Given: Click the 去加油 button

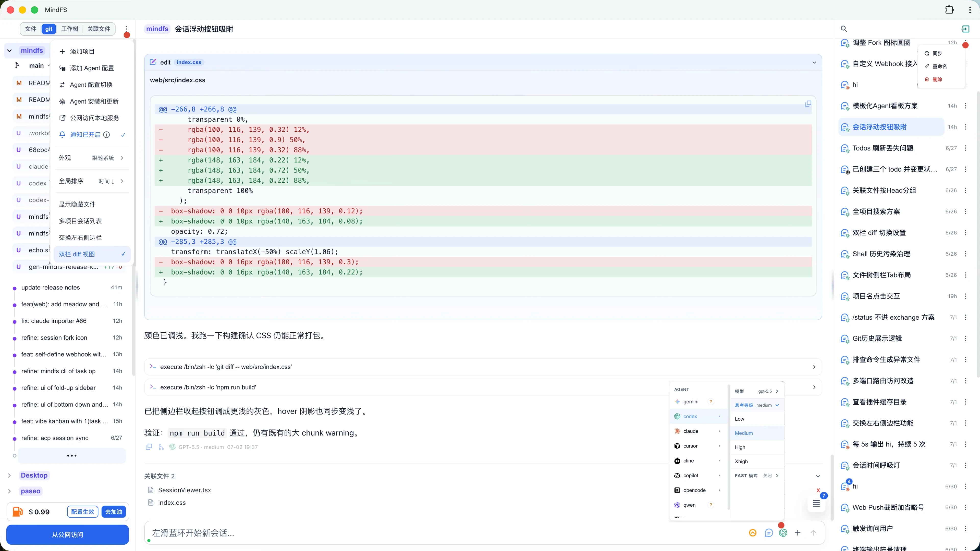Looking at the screenshot, I should pyautogui.click(x=113, y=511).
